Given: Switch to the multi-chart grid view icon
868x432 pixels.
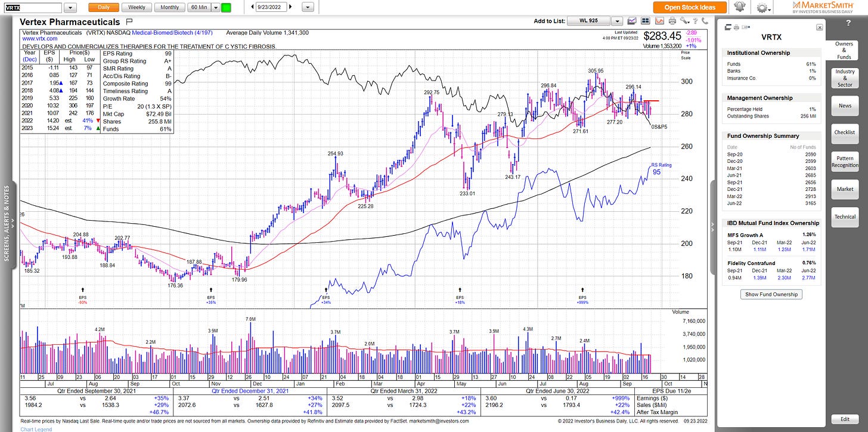Looking at the screenshot, I should 645,21.
